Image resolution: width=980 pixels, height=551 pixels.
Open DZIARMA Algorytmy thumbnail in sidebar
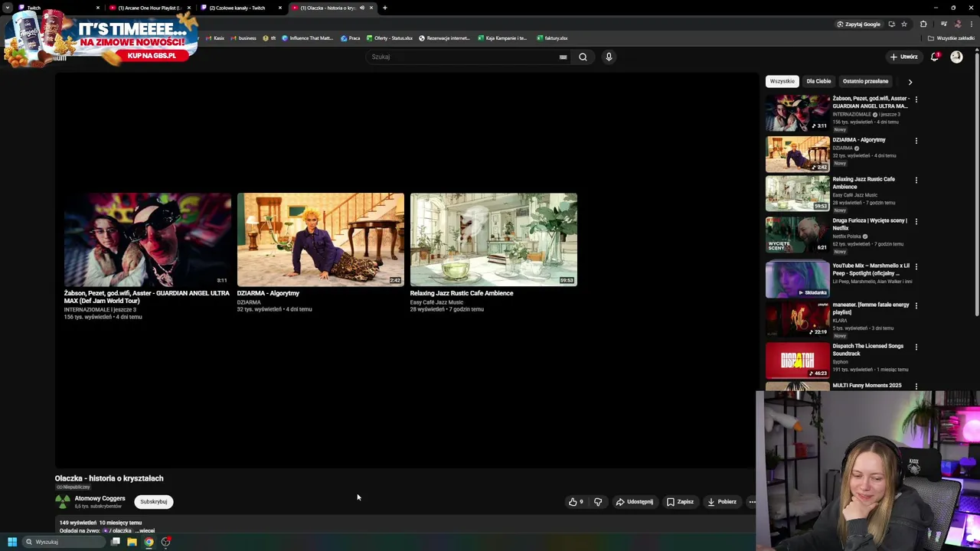pyautogui.click(x=797, y=154)
